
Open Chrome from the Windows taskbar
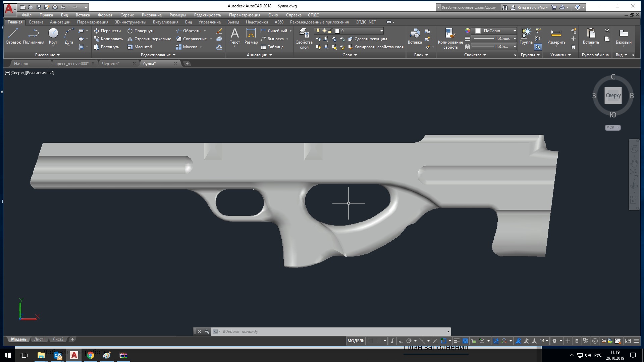point(90,355)
